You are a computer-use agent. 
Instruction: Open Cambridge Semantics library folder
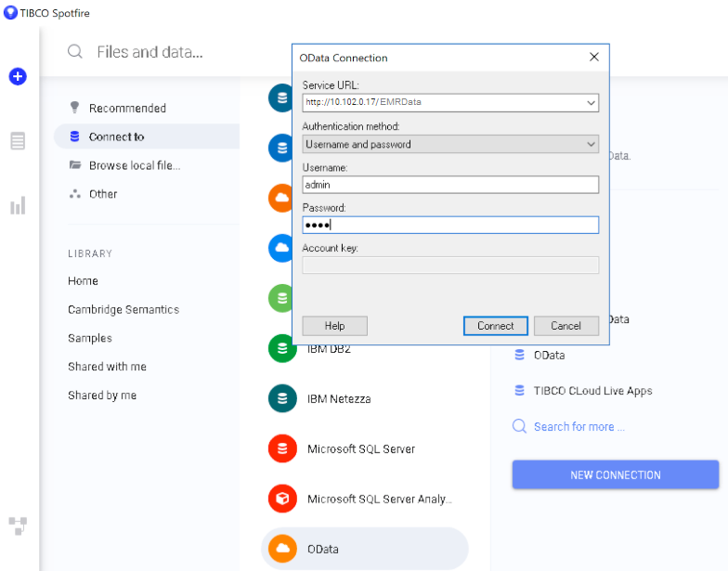(123, 310)
